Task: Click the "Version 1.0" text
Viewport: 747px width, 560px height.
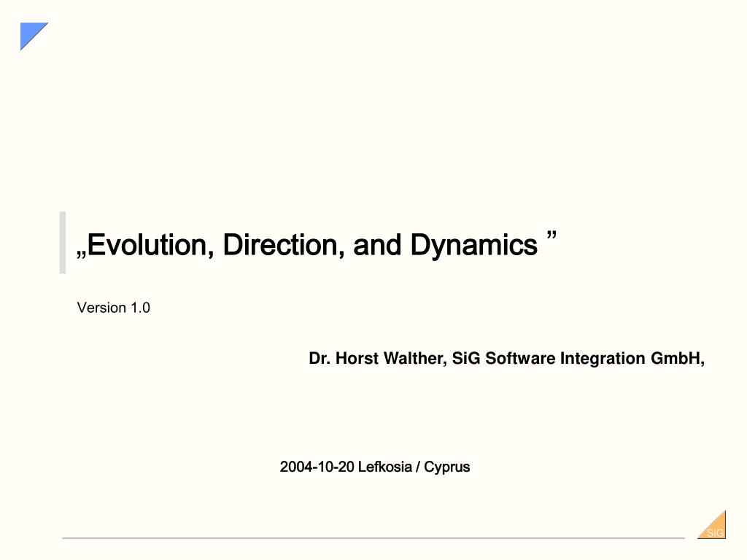Action: (113, 308)
